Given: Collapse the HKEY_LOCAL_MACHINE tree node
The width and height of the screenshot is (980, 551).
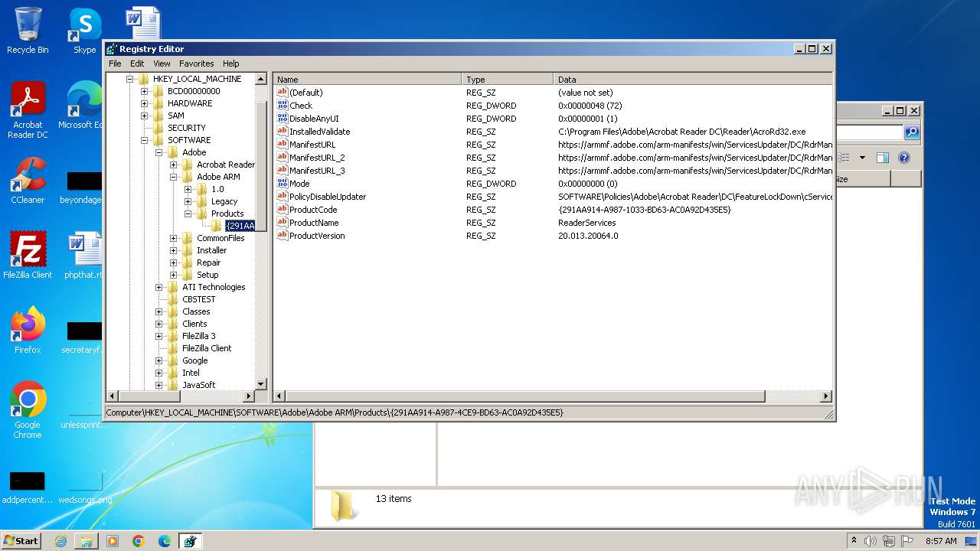Looking at the screenshot, I should pyautogui.click(x=130, y=79).
